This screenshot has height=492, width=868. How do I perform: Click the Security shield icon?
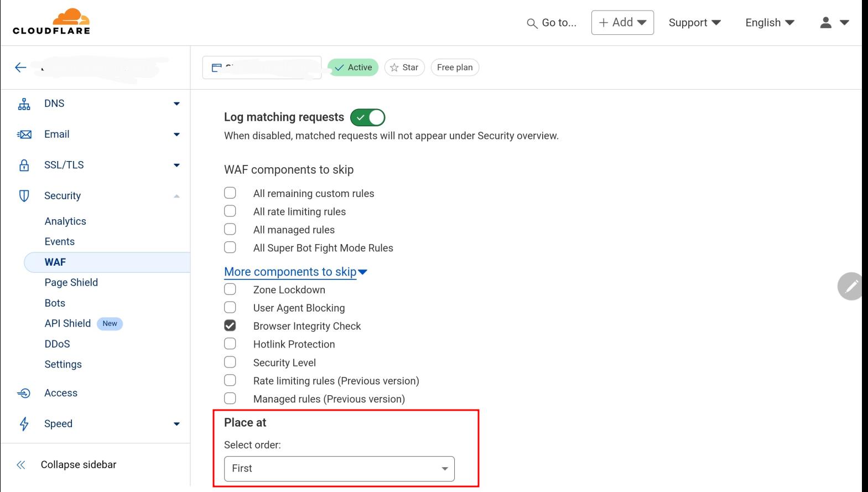click(24, 196)
